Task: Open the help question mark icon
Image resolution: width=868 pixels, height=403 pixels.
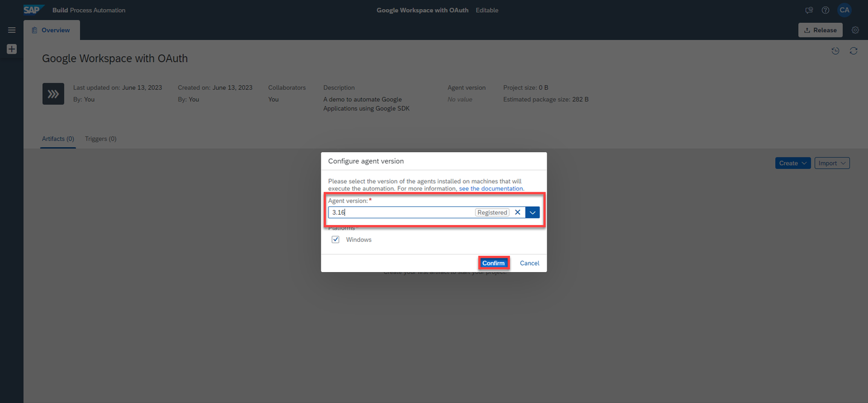Action: pyautogui.click(x=825, y=10)
